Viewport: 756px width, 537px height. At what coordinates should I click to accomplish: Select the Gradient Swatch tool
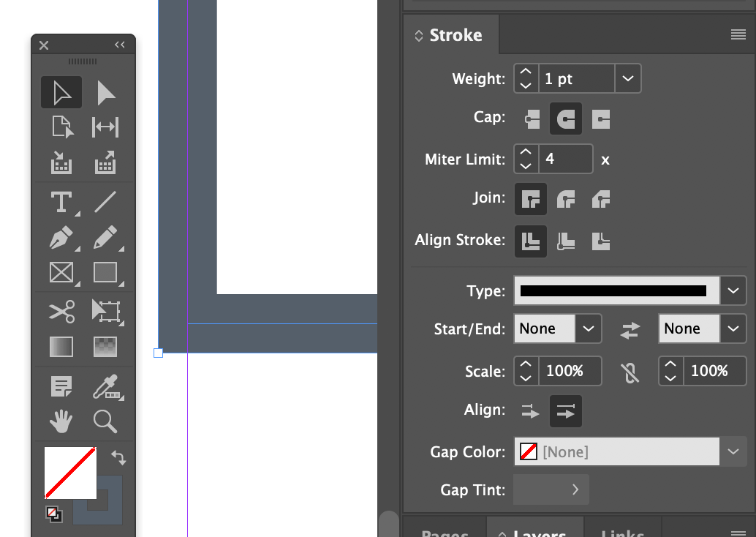pyautogui.click(x=61, y=348)
